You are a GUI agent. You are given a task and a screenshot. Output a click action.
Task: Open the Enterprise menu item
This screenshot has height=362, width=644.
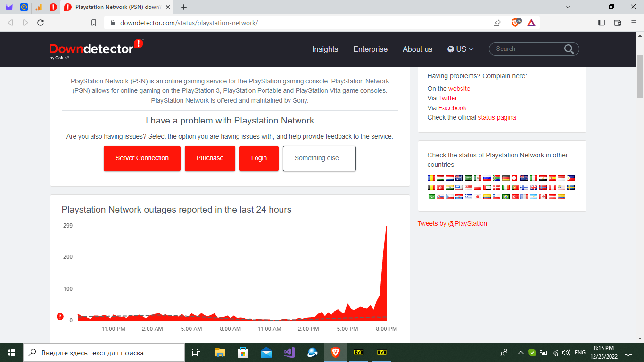tap(371, 49)
